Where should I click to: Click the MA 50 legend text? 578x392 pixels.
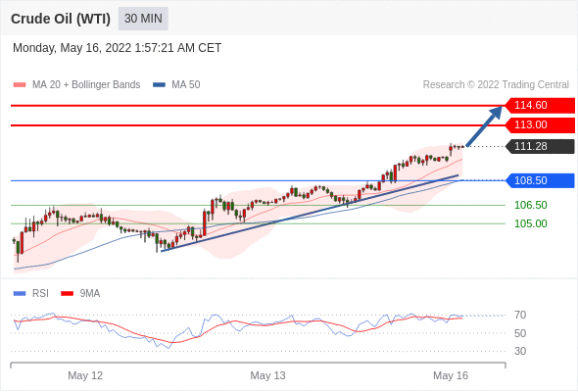point(186,85)
